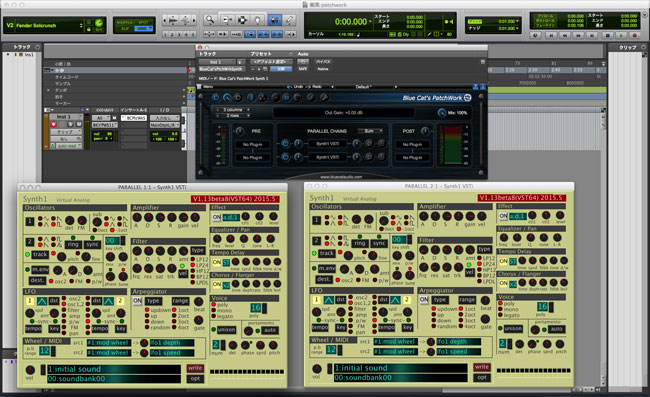Click the Out Gain display in PatchWork
Image resolution: width=650 pixels, height=397 pixels.
pos(344,113)
